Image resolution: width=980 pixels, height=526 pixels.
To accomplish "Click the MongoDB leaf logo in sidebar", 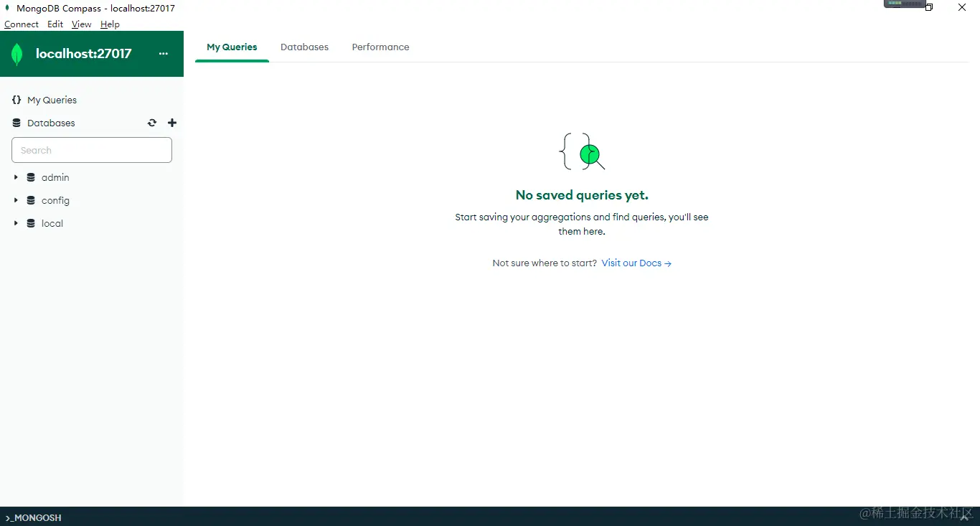I will click(x=17, y=54).
